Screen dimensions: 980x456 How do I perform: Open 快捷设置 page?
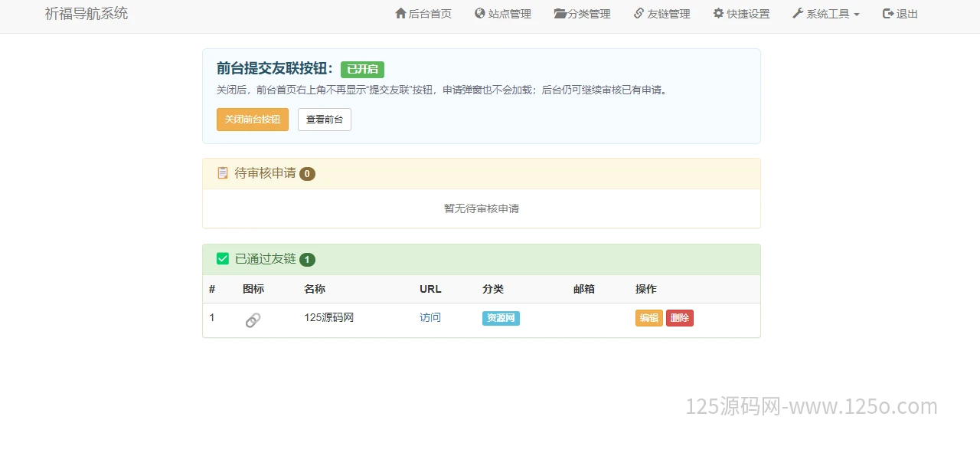[x=742, y=14]
